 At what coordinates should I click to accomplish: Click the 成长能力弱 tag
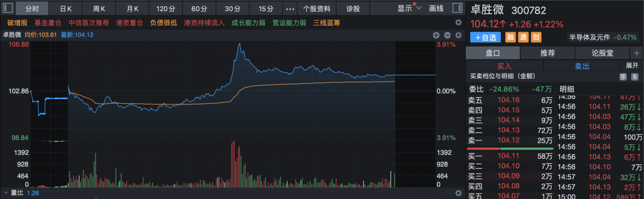(x=248, y=23)
